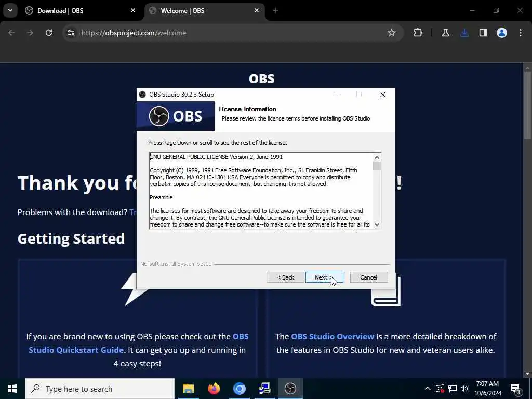Open a new browser tab
The image size is (532, 399).
pos(275,10)
